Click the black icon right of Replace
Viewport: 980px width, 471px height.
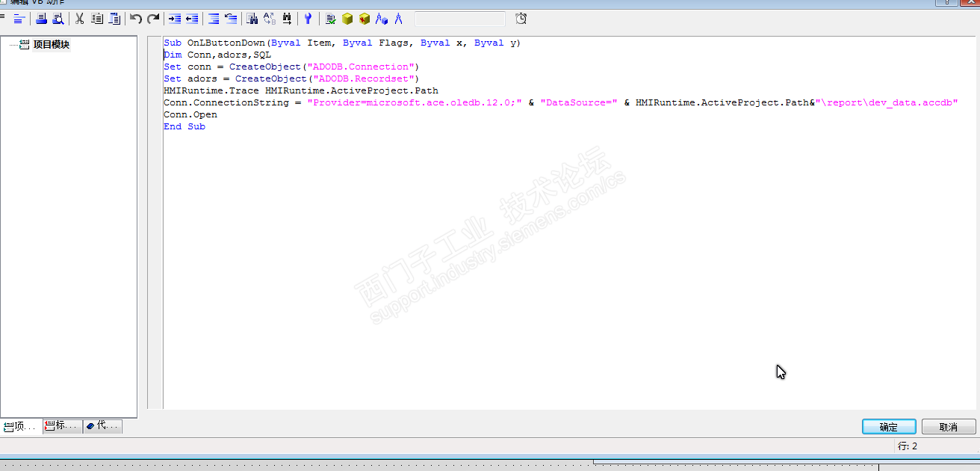coord(287,19)
